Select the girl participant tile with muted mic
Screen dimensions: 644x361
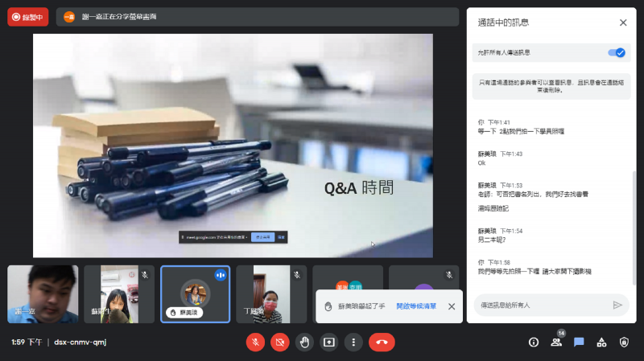click(119, 294)
